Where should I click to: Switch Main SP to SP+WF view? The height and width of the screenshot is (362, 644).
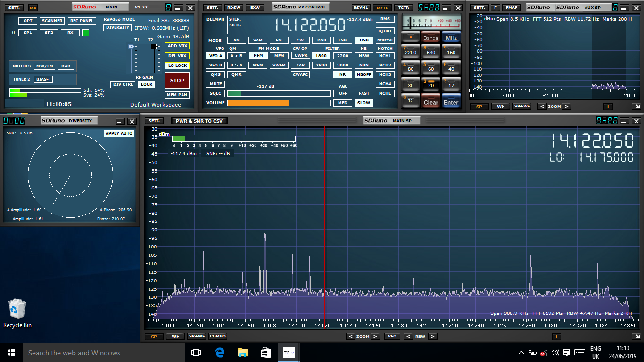[x=197, y=337]
